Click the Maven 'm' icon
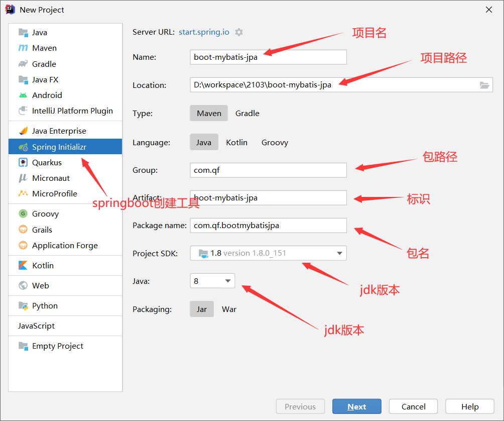The width and height of the screenshot is (504, 421). click(23, 48)
